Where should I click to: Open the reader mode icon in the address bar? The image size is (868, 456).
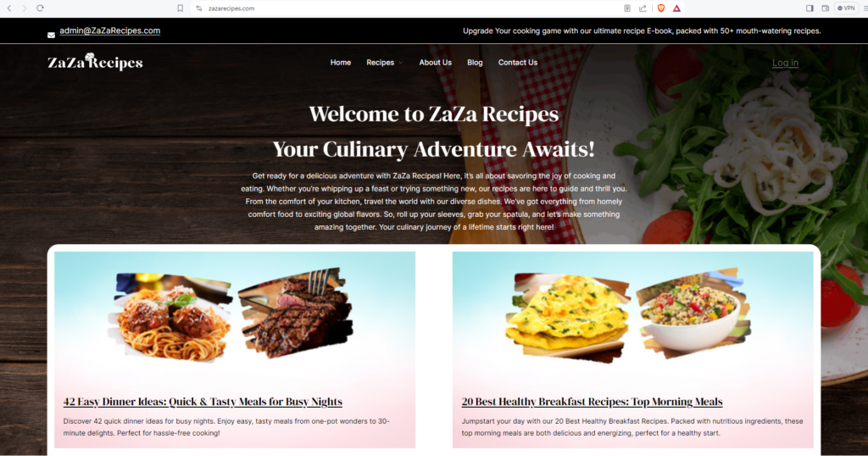(x=627, y=8)
